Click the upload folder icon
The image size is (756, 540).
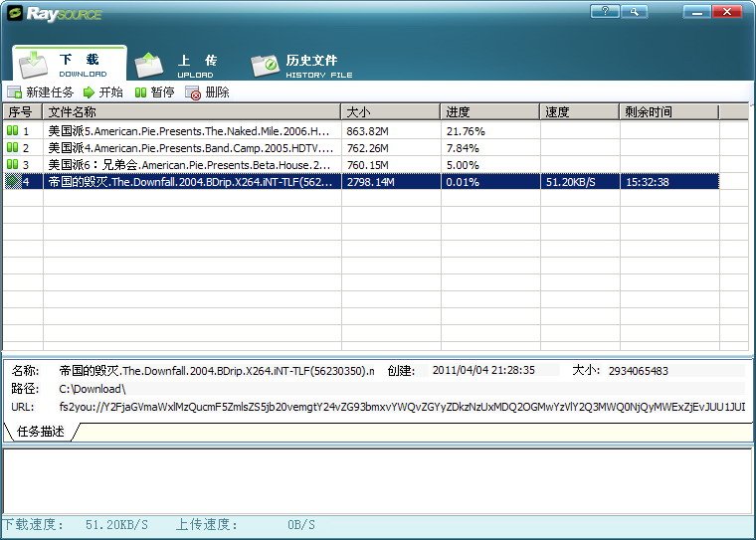148,65
